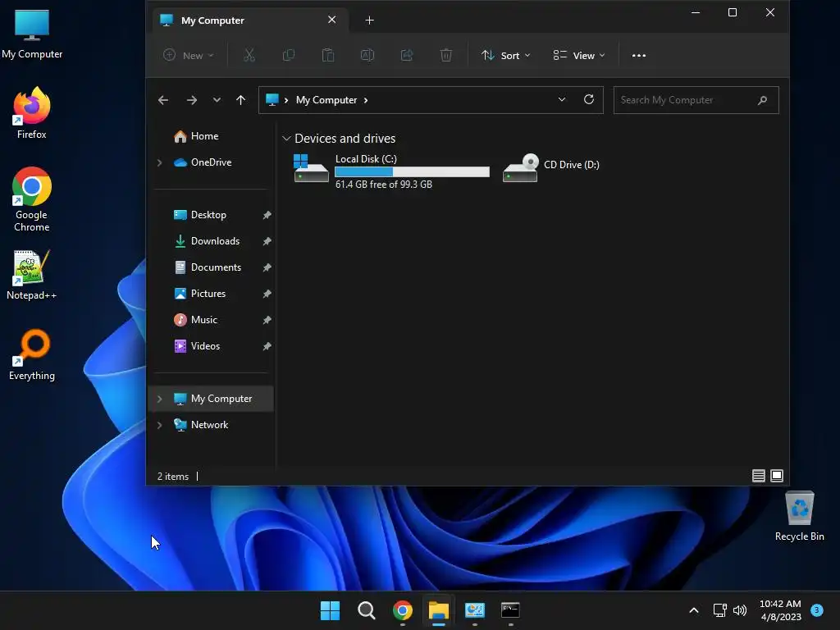
Task: Open the See more ellipsis menu
Action: [638, 55]
